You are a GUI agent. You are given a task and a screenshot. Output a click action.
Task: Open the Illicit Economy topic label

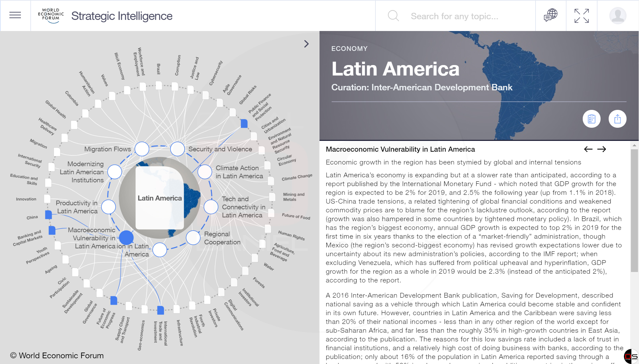[x=119, y=66]
